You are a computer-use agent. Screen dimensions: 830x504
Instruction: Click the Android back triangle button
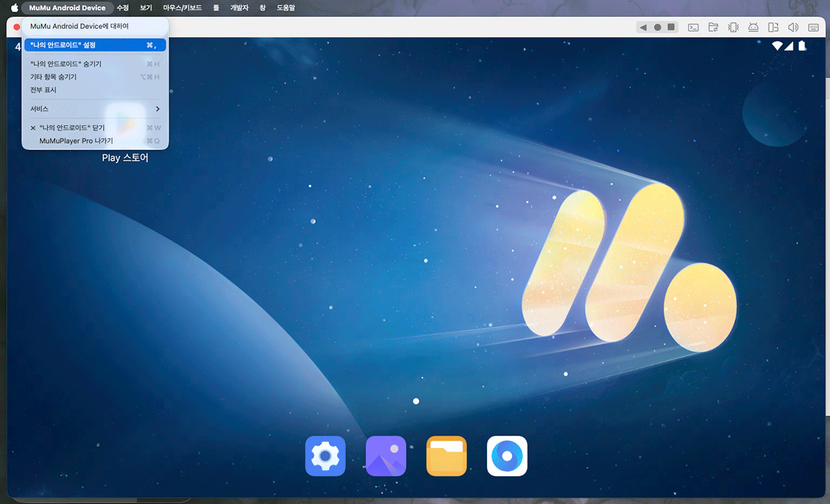(643, 28)
